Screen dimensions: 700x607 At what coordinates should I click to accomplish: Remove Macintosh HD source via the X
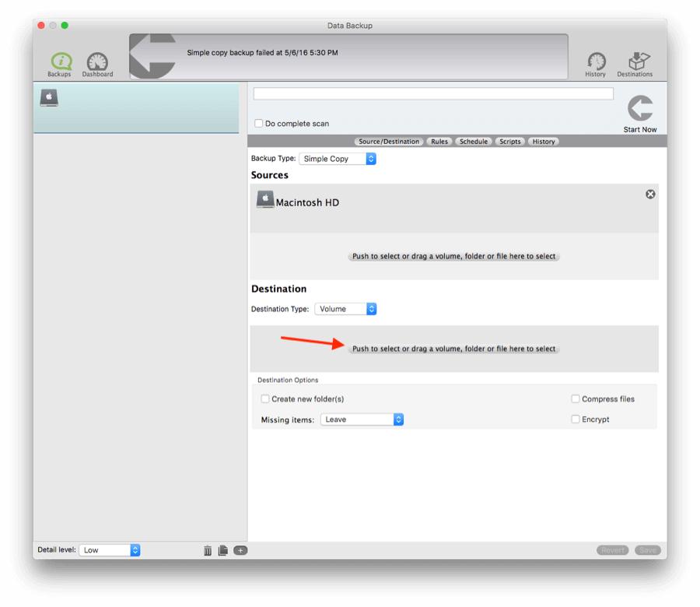click(x=650, y=195)
